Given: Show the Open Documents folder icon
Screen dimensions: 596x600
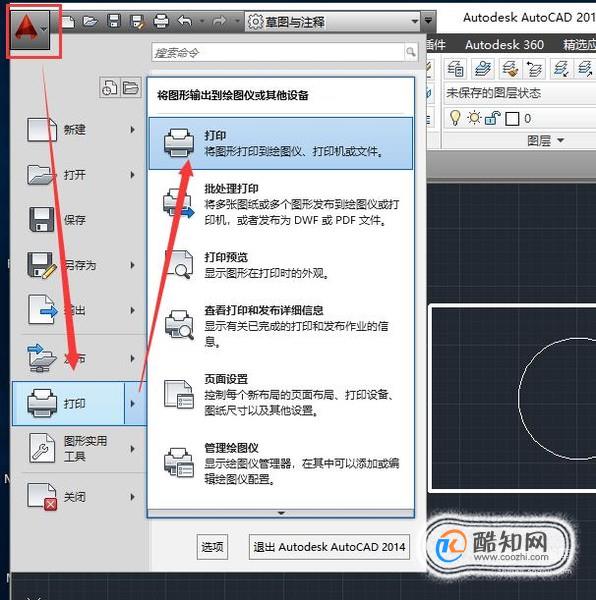Looking at the screenshot, I should tap(131, 88).
